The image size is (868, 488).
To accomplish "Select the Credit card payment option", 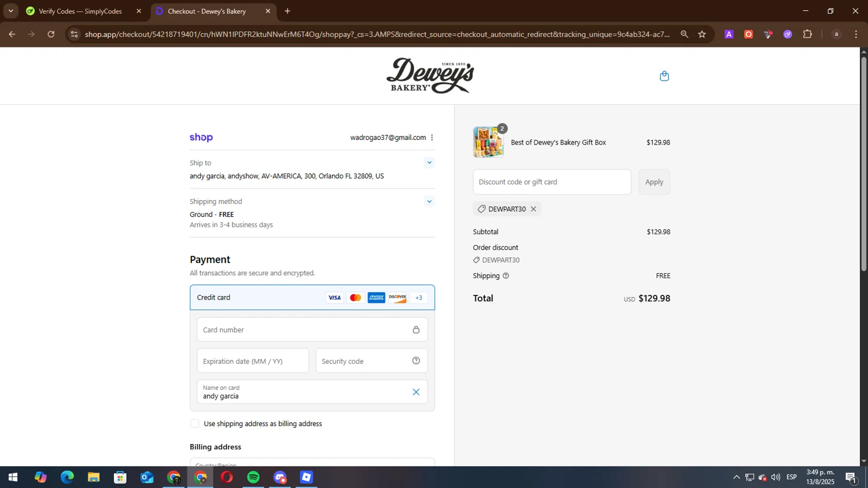I will click(312, 297).
